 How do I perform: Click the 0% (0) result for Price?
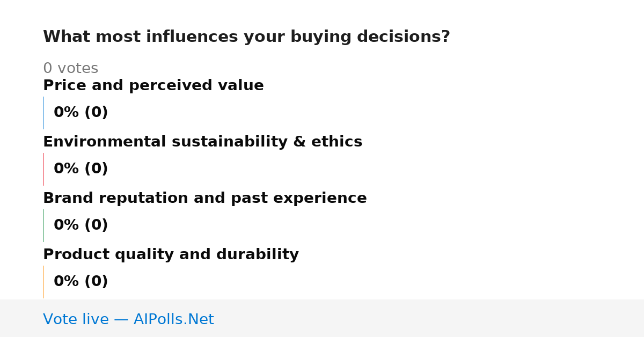(x=81, y=113)
